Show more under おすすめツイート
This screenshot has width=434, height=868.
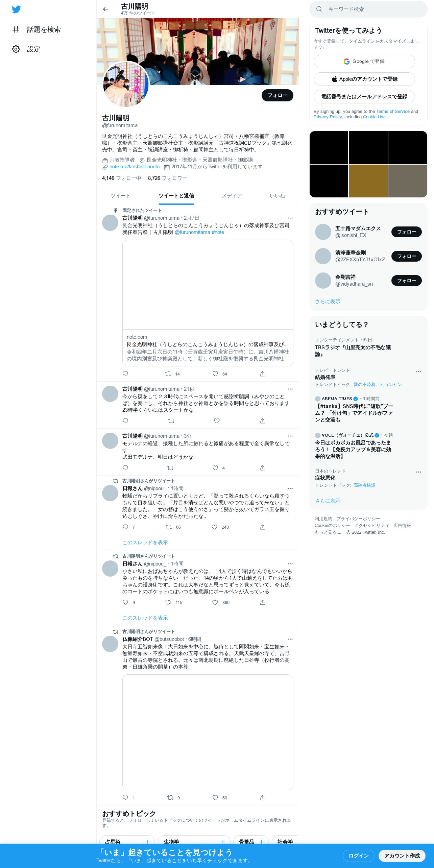(x=328, y=302)
